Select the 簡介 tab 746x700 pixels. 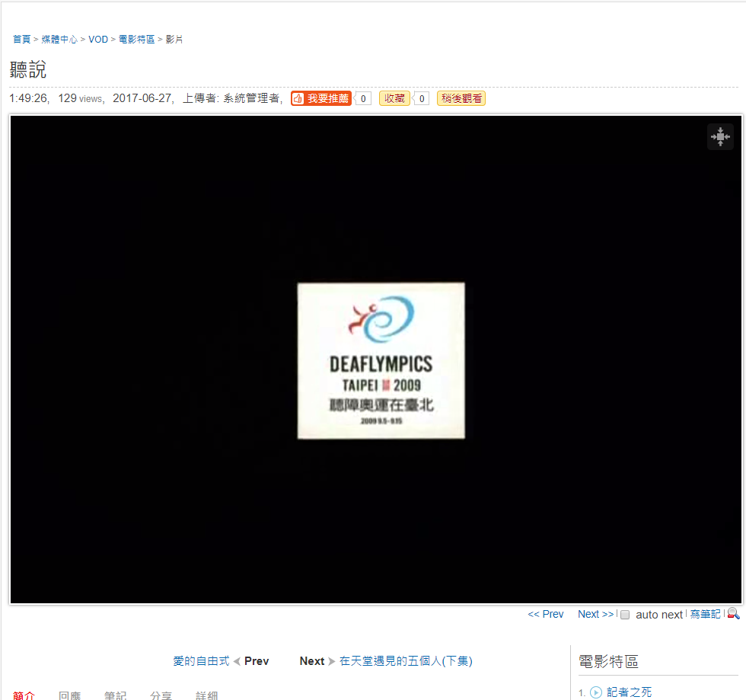(x=24, y=695)
